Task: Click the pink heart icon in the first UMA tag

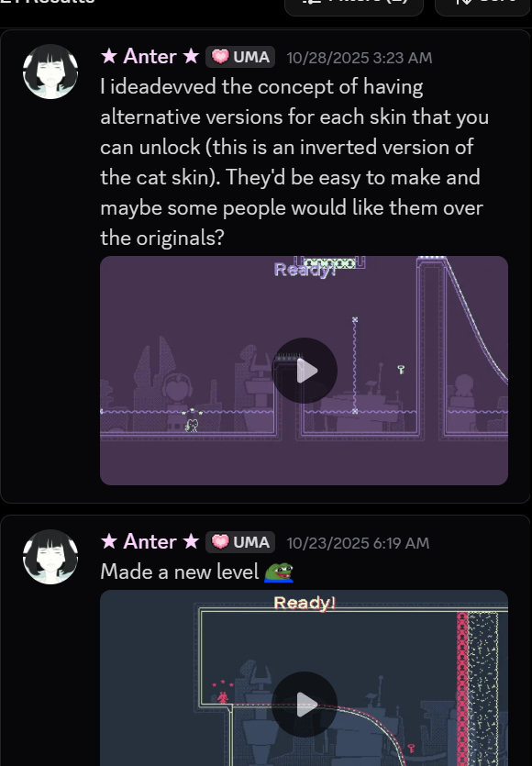Action: (220, 57)
